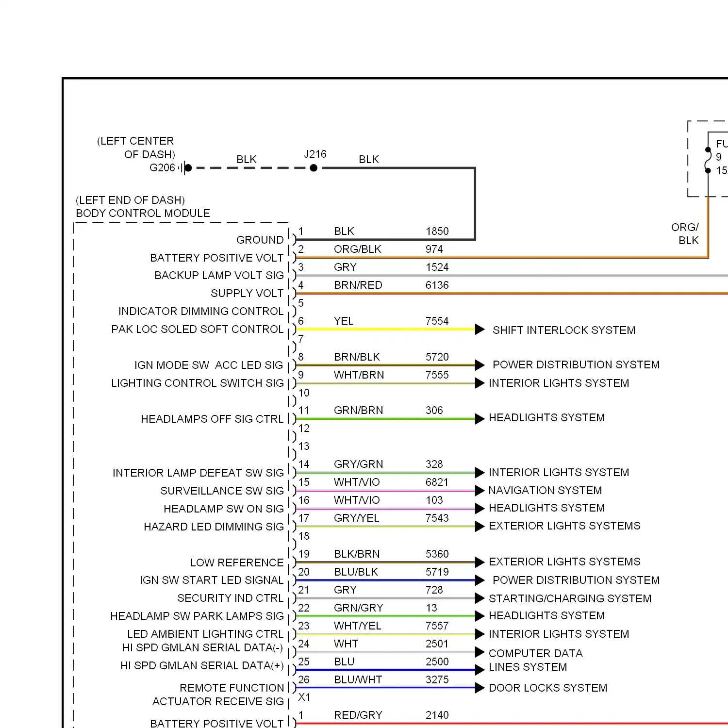Click the STARTING/CHARGING SYSTEM label
This screenshot has height=728, width=728.
coord(570,598)
